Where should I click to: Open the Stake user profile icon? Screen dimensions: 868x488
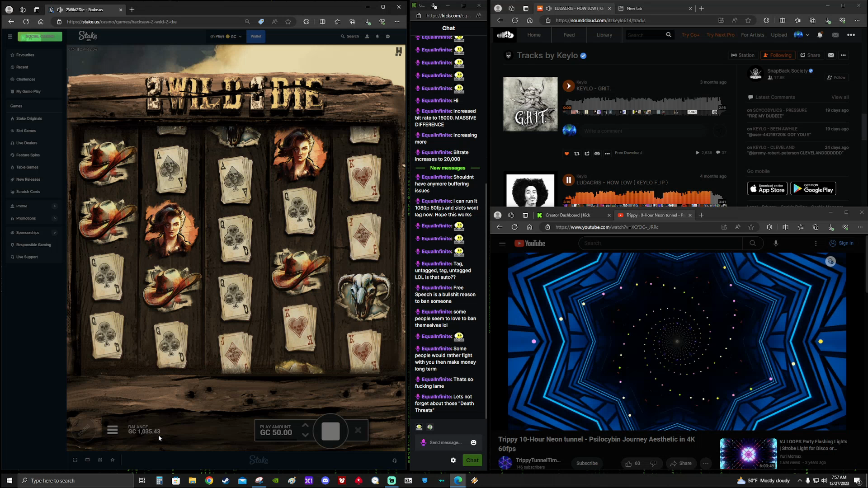coord(367,37)
